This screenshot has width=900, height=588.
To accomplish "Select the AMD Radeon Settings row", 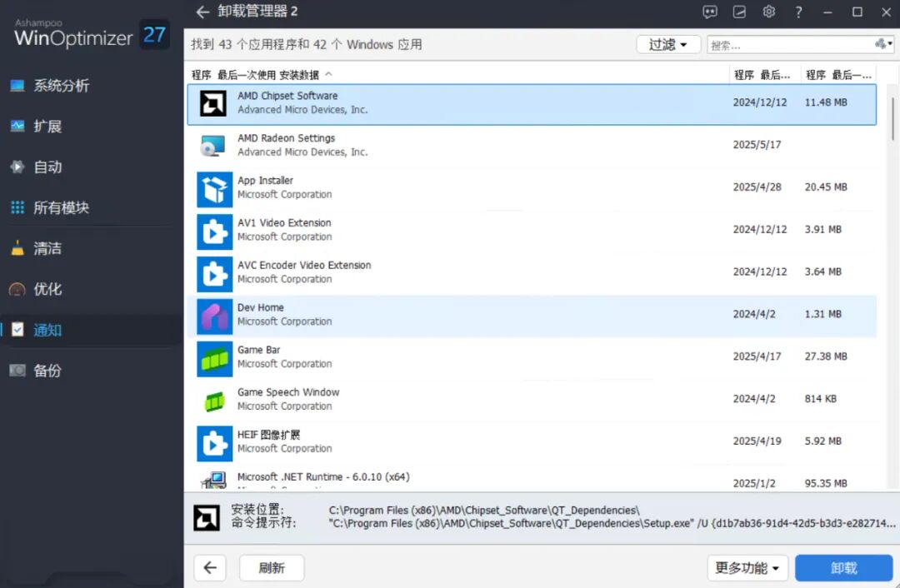I will [532, 146].
